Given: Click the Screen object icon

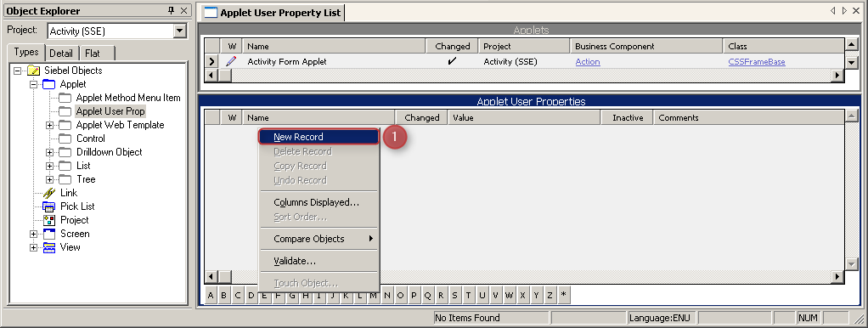Looking at the screenshot, I should tap(49, 234).
